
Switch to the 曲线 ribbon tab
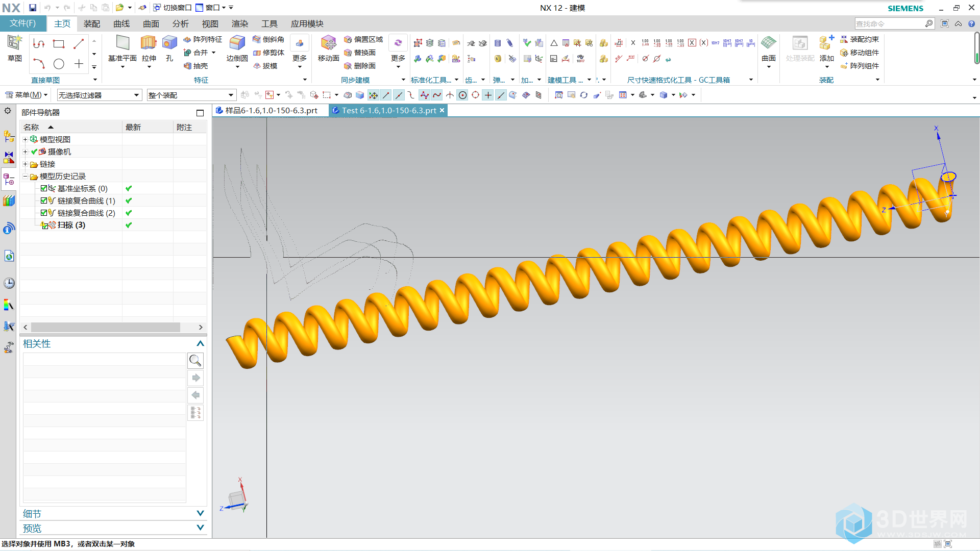point(121,23)
